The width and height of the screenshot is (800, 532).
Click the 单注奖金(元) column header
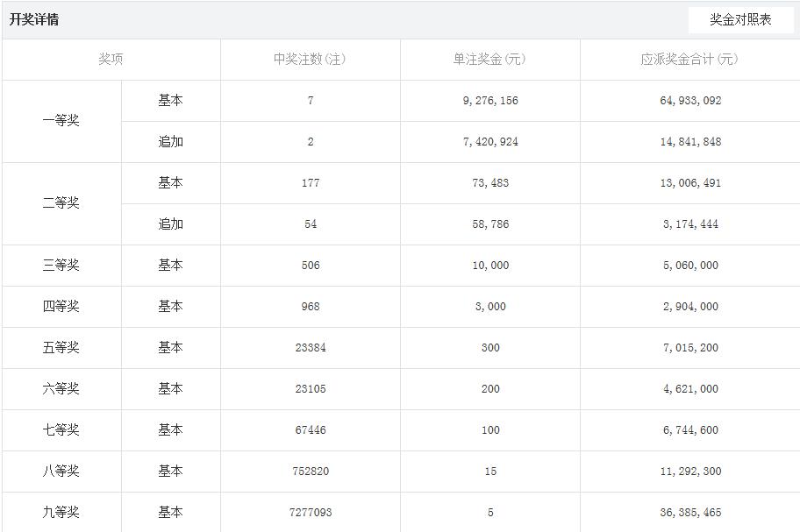[x=489, y=59]
